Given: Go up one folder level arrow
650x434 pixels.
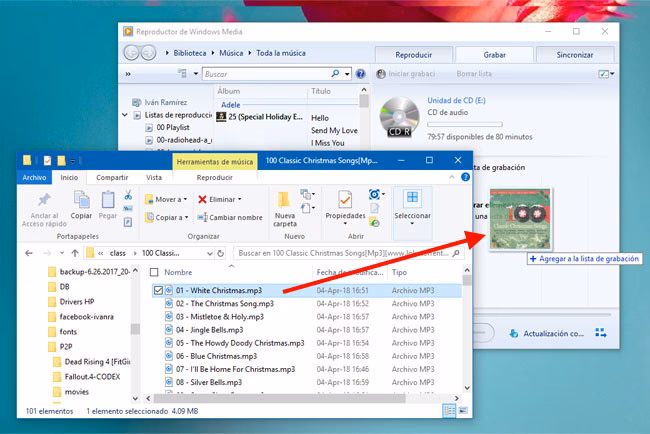Looking at the screenshot, I should pyautogui.click(x=75, y=253).
